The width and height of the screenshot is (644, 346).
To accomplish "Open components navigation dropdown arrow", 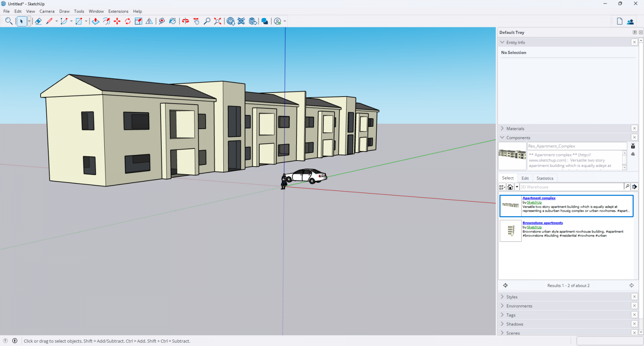I will 517,187.
